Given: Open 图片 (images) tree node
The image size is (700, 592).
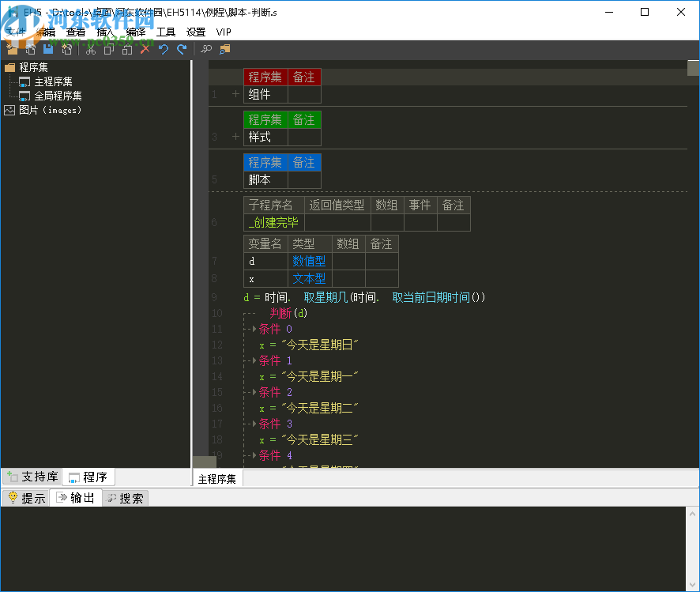Looking at the screenshot, I should pyautogui.click(x=50, y=110).
